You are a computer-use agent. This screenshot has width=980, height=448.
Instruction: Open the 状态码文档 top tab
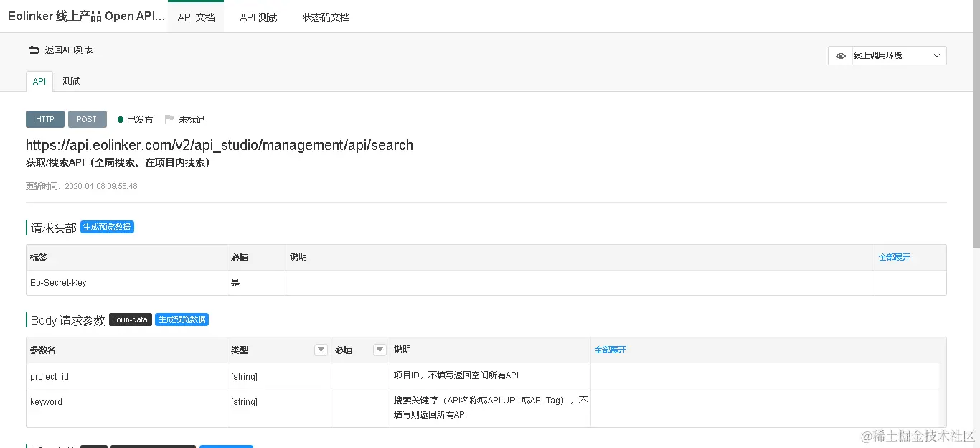(x=326, y=17)
